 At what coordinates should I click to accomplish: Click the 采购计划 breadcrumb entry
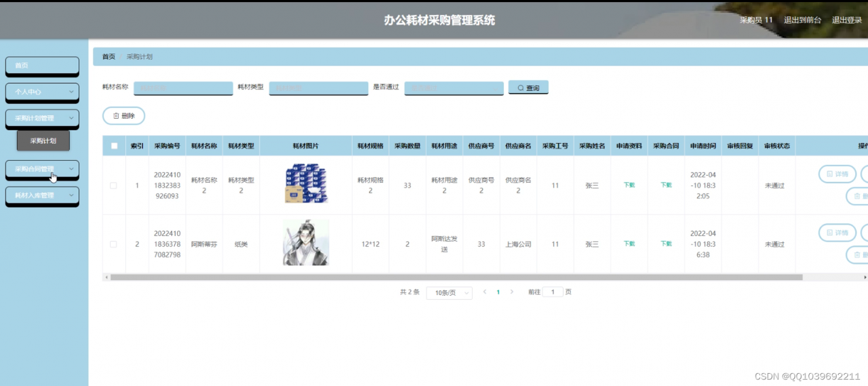[x=140, y=57]
